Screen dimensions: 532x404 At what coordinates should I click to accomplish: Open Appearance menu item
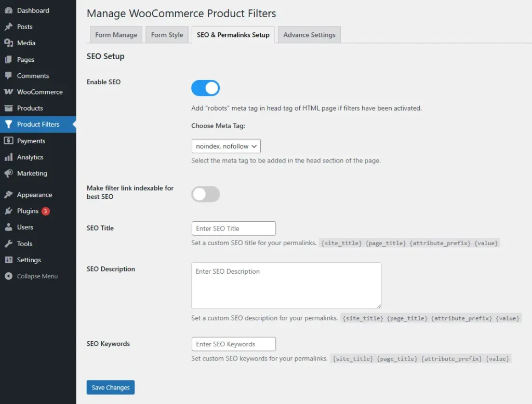(x=38, y=195)
